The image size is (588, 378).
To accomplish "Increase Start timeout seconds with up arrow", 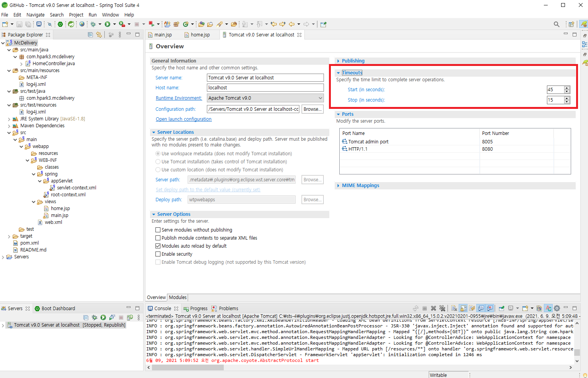I will 567,88.
